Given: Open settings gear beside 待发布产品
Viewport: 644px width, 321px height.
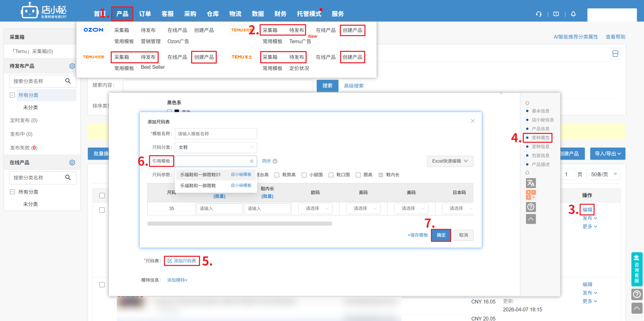Looking at the screenshot, I should pos(72,66).
